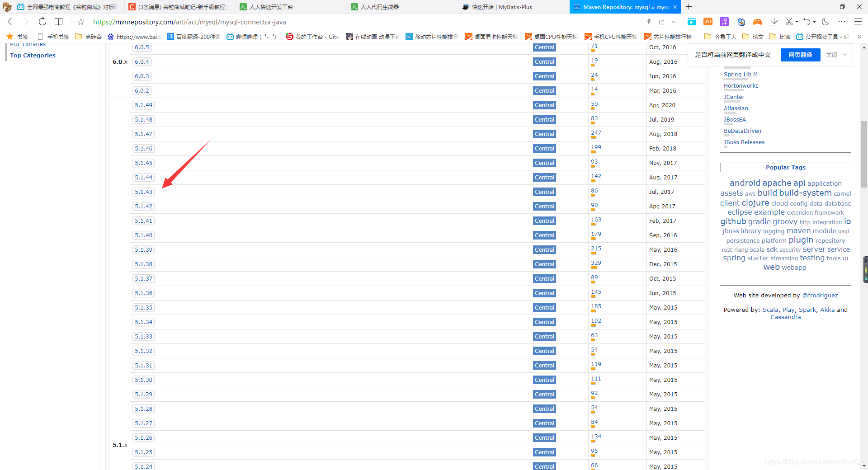The width and height of the screenshot is (868, 470).
Task: Open a new tab with the plus button
Action: 689,7
